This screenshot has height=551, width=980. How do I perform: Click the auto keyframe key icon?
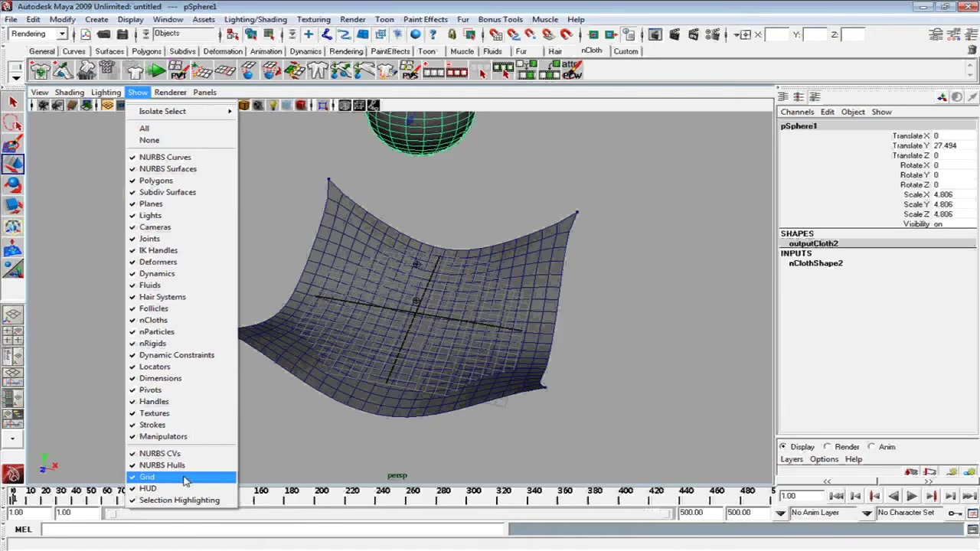click(956, 513)
